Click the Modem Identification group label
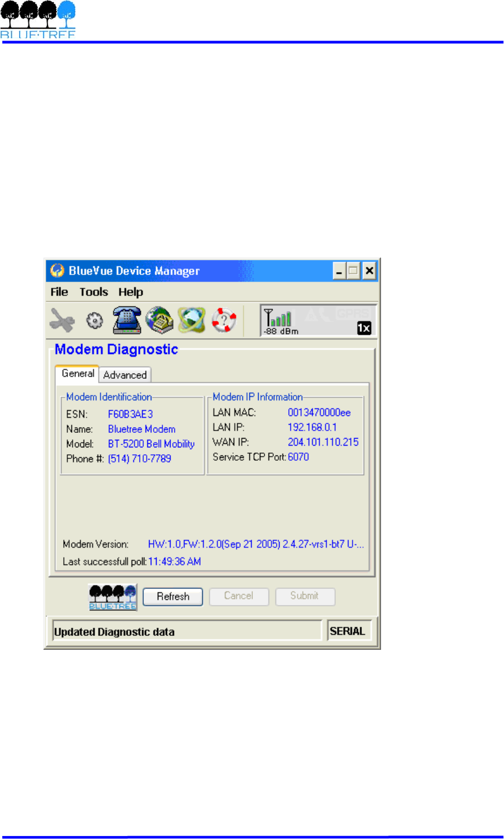504x839 pixels. point(109,397)
